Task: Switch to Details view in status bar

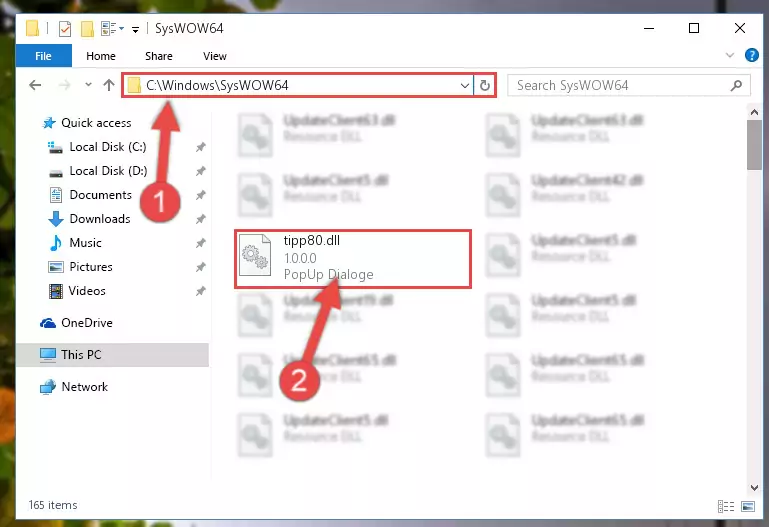Action: 726,506
